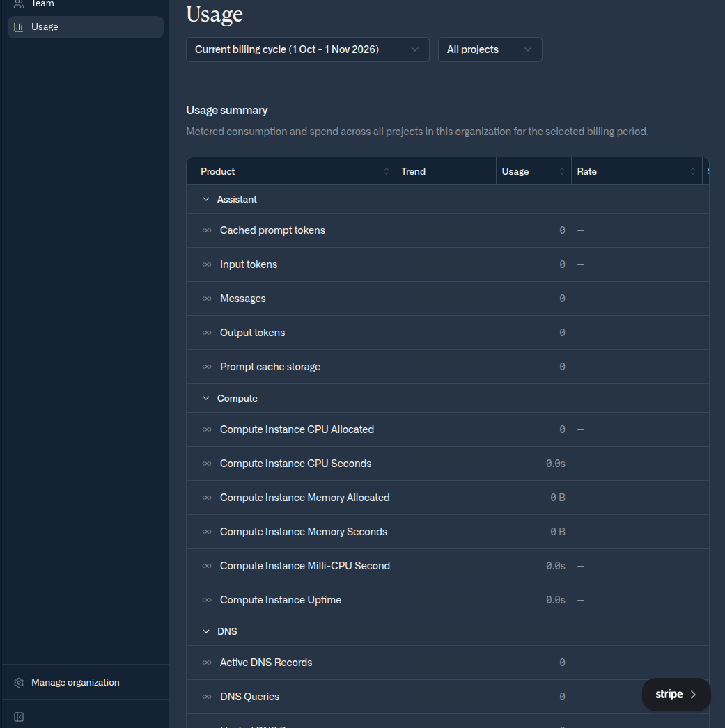The width and height of the screenshot is (725, 728).
Task: Click the Trend column header
Action: coord(446,171)
